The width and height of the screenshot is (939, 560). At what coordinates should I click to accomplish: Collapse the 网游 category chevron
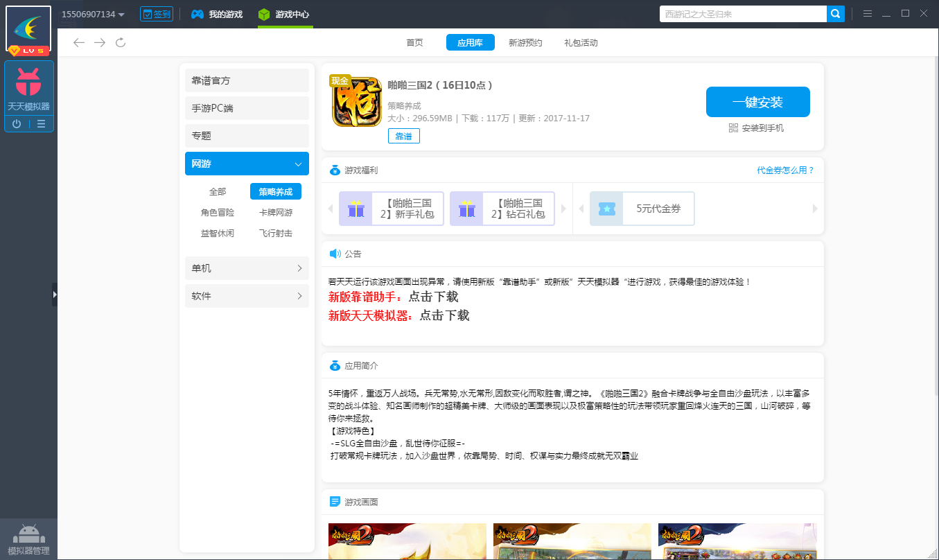(298, 164)
